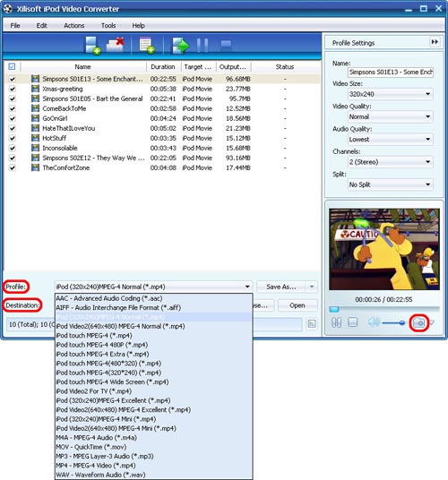Uncheck the Inconsolable checkbox

pos(12,148)
